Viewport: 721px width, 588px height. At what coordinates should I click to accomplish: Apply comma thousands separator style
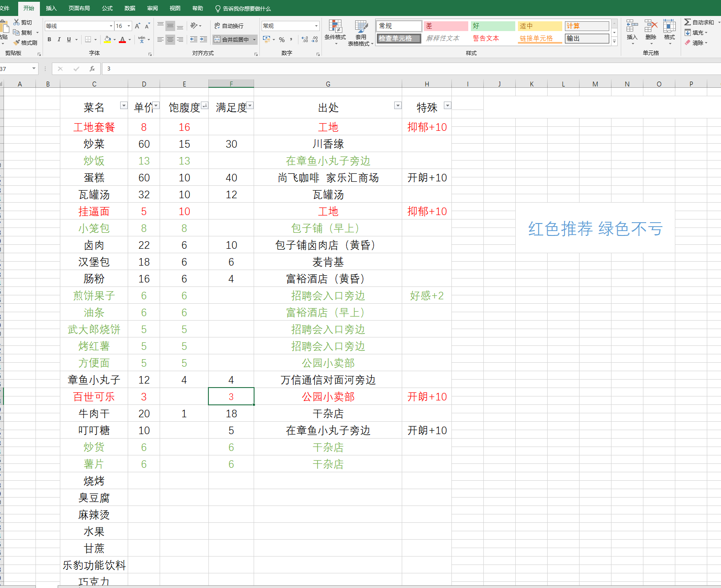pyautogui.click(x=291, y=39)
